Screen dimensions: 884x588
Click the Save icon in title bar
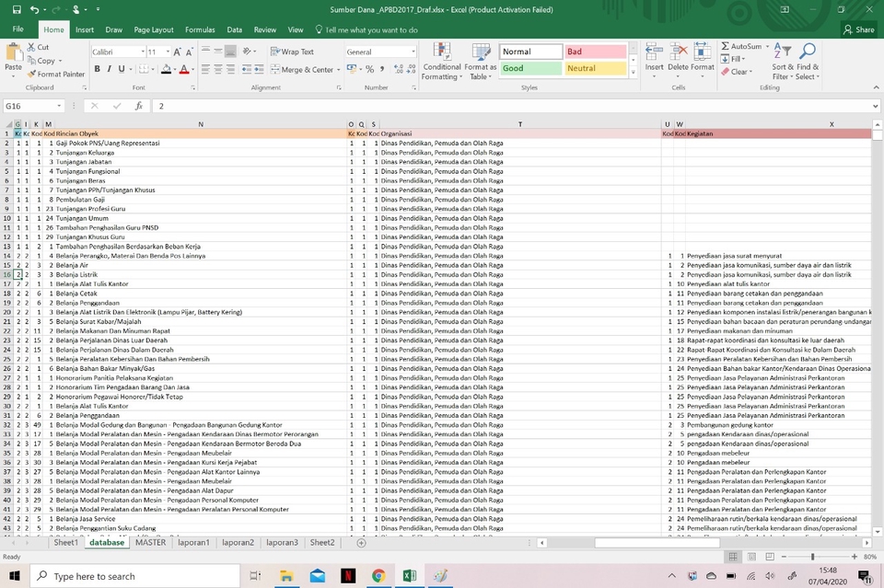[x=17, y=9]
